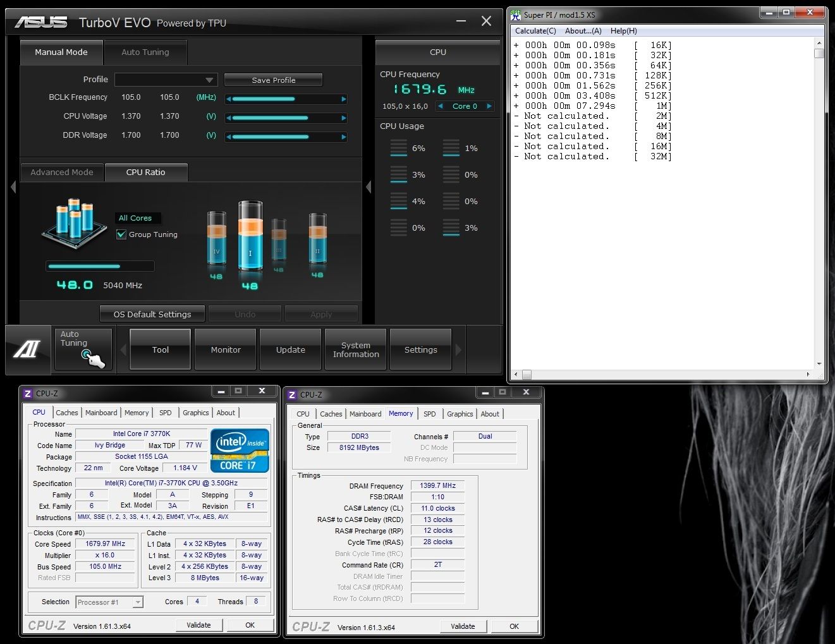Click Super PI horizontal scrollbar
Image resolution: width=835 pixels, height=644 pixels.
pyautogui.click(x=662, y=374)
